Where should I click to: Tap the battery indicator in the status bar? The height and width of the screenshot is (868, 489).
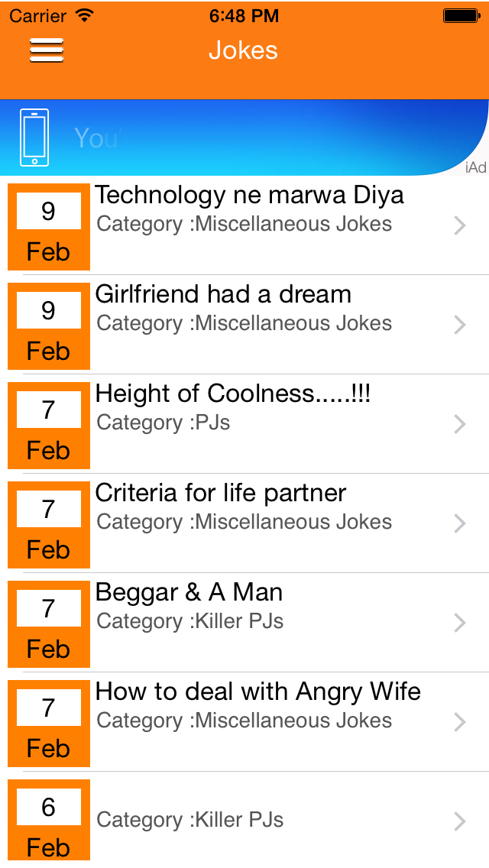459,15
